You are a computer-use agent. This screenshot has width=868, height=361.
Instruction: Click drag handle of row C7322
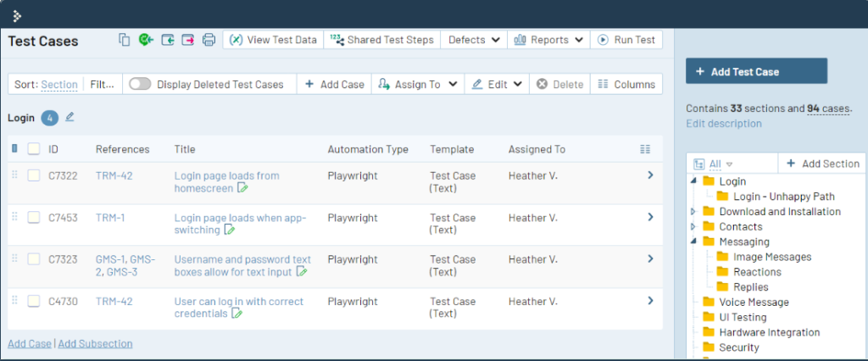15,175
